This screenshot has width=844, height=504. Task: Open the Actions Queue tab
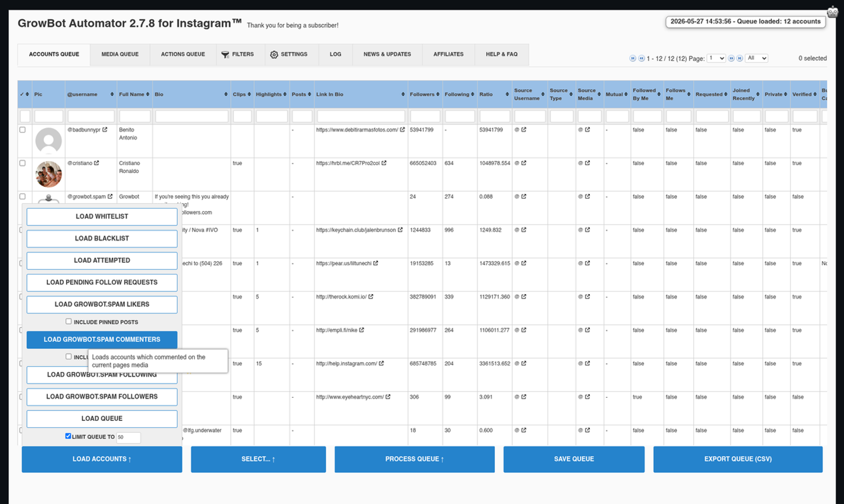pyautogui.click(x=183, y=55)
